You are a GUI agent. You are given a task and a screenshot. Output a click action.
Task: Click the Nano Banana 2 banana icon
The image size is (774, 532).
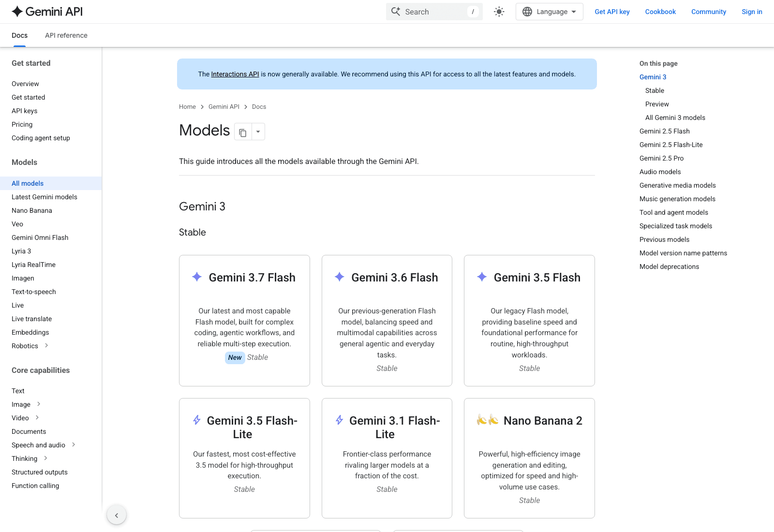[x=488, y=420]
